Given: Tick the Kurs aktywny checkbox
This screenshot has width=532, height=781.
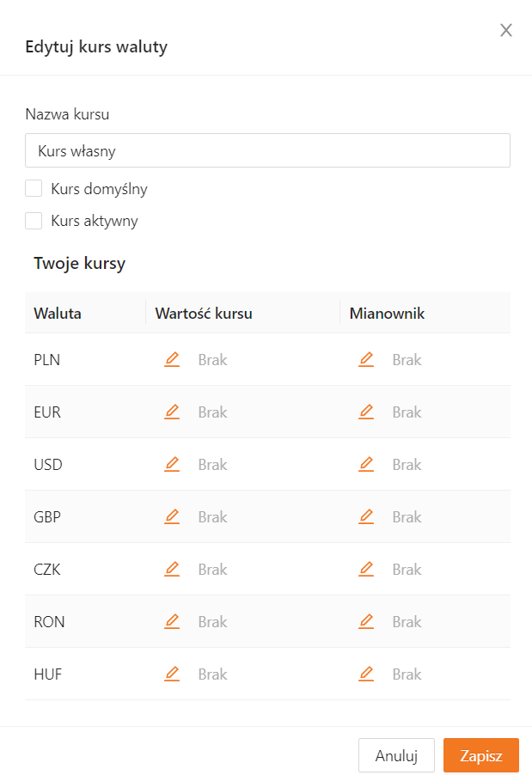Looking at the screenshot, I should 34,221.
